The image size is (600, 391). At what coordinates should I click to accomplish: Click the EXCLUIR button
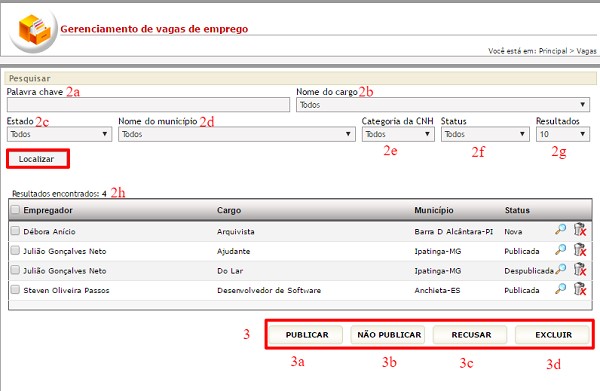[x=553, y=335]
